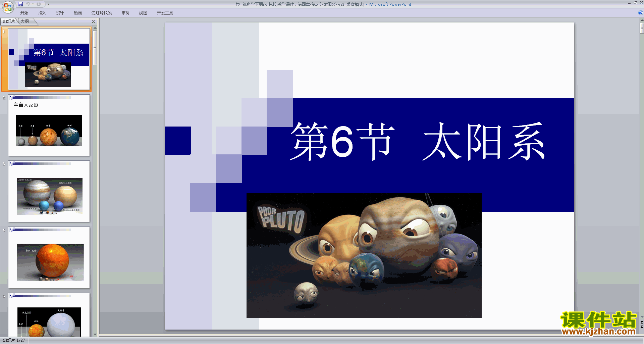Select the title text 第6节 太阳系 on slide

pos(417,141)
